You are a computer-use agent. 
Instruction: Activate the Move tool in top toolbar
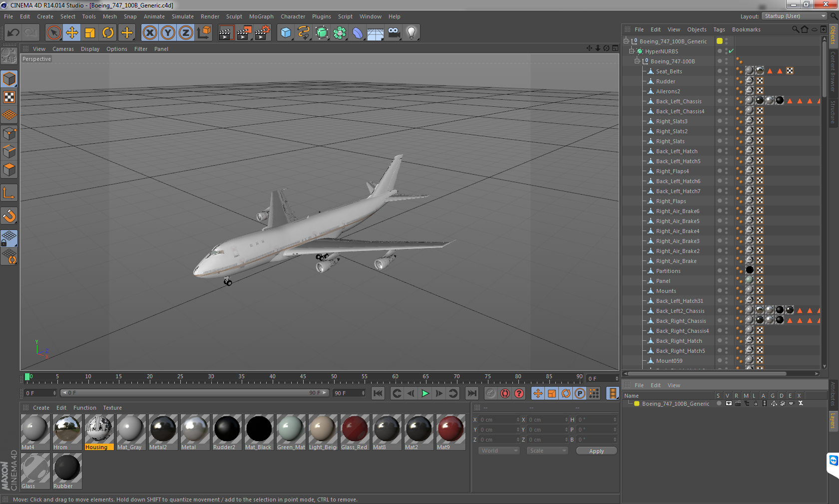click(x=72, y=33)
